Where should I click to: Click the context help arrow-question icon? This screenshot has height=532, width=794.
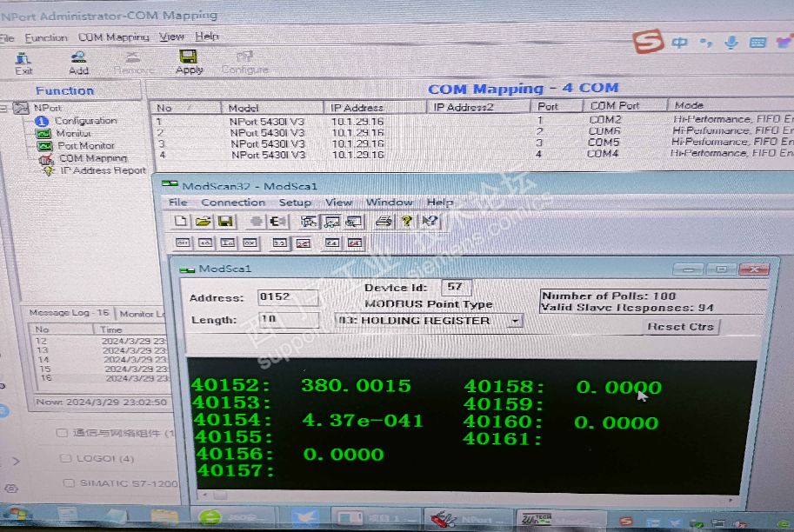point(430,221)
